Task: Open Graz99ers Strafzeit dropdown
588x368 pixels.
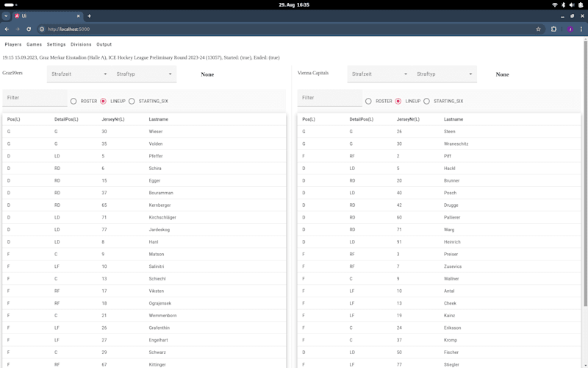Action: (x=79, y=74)
